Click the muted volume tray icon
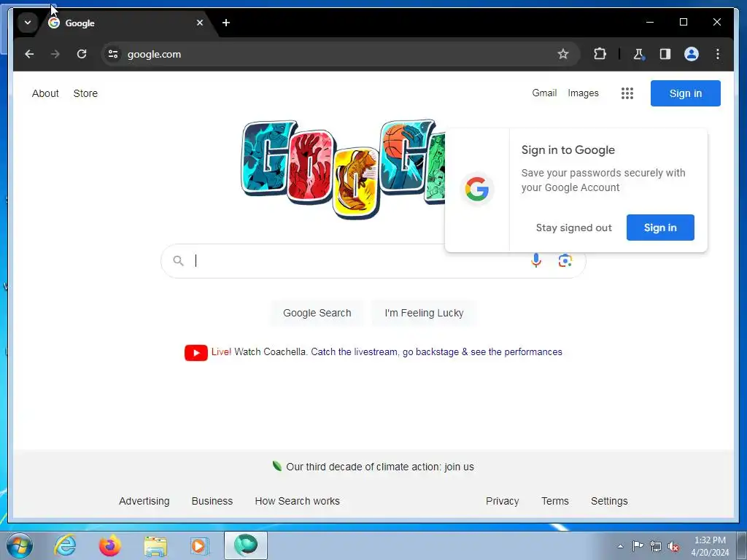This screenshot has width=747, height=560. (673, 546)
